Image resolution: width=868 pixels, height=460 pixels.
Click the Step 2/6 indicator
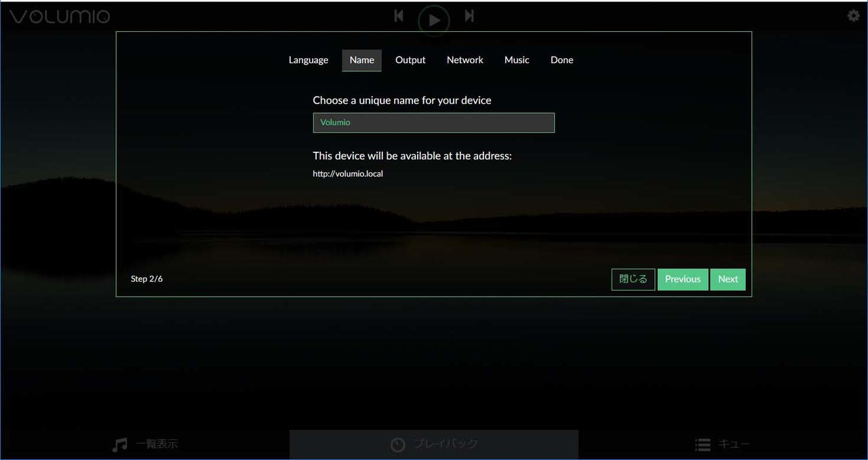(146, 279)
